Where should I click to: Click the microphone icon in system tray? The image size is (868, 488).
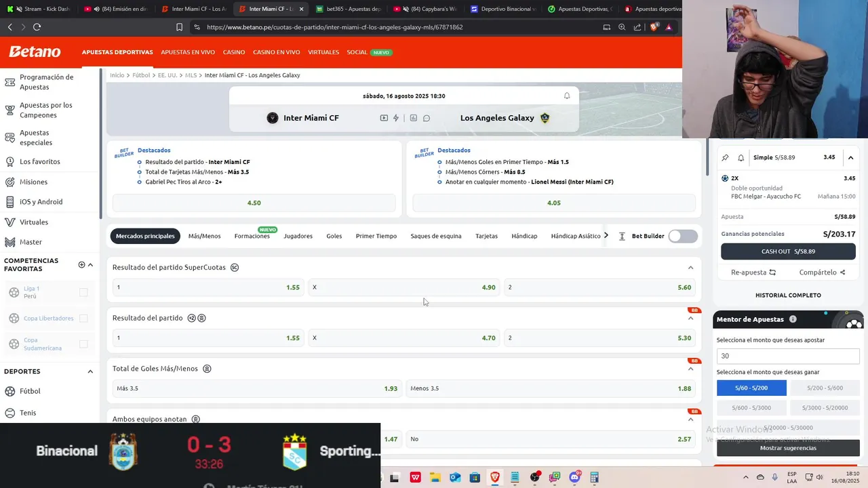pyautogui.click(x=774, y=477)
